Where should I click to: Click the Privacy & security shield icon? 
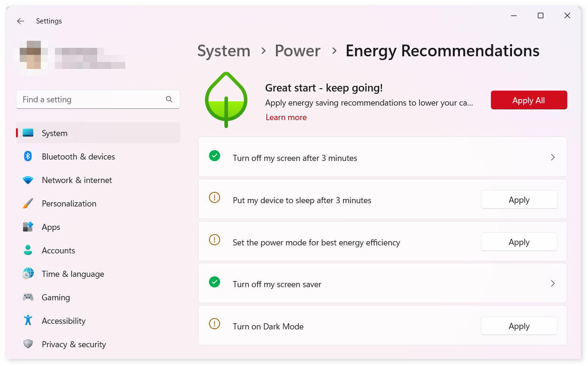28,344
